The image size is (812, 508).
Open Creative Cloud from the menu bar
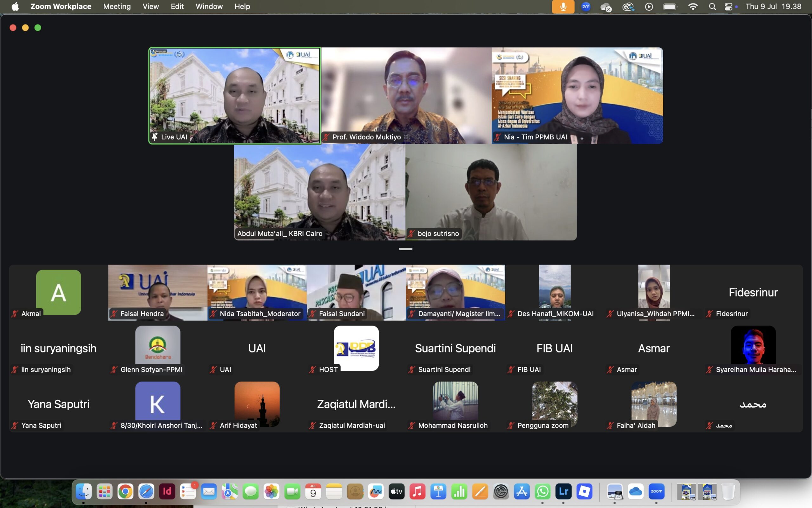coord(628,7)
